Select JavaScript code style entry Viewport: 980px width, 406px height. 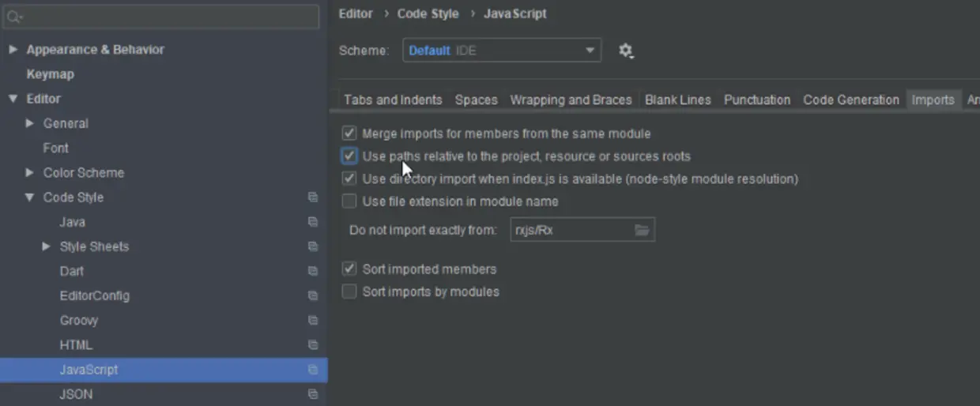coord(89,370)
